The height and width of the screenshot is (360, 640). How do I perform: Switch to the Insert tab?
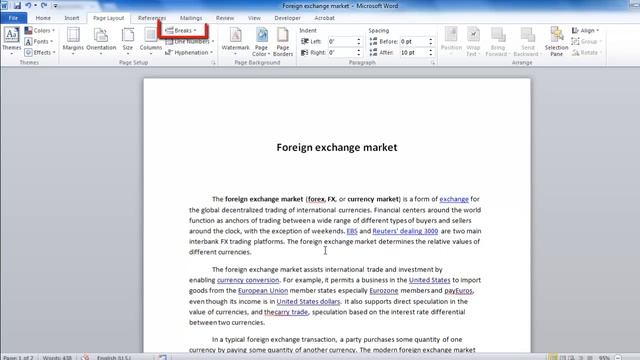(71, 18)
